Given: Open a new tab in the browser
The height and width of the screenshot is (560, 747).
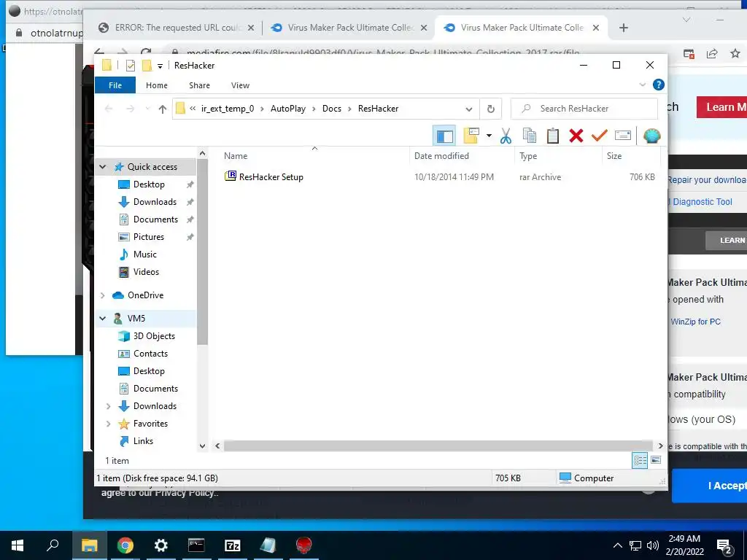Looking at the screenshot, I should click(x=624, y=28).
